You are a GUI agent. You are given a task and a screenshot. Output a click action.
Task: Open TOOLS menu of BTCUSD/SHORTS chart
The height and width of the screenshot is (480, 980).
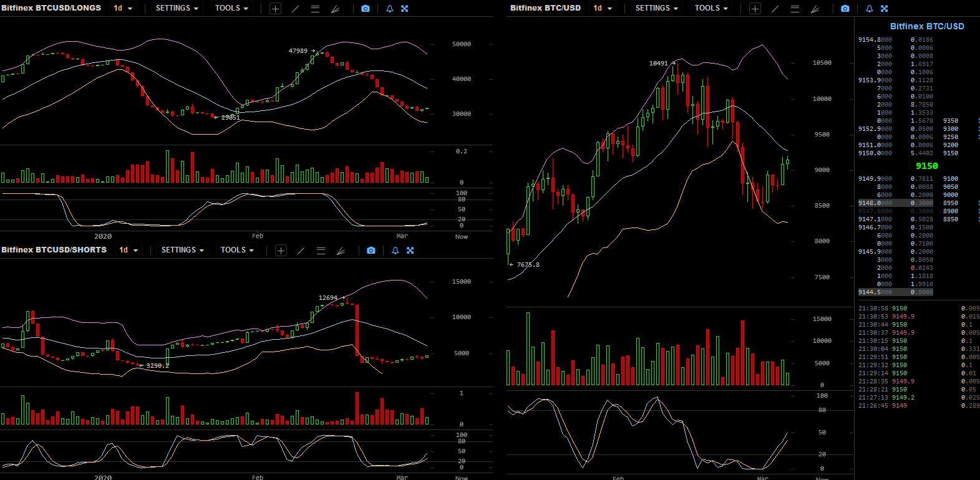237,250
